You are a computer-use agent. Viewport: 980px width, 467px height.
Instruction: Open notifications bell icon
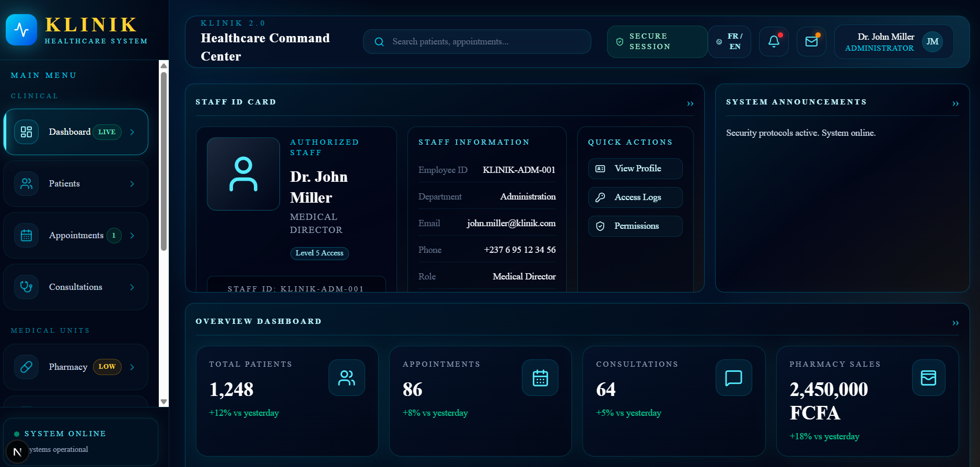coord(774,41)
